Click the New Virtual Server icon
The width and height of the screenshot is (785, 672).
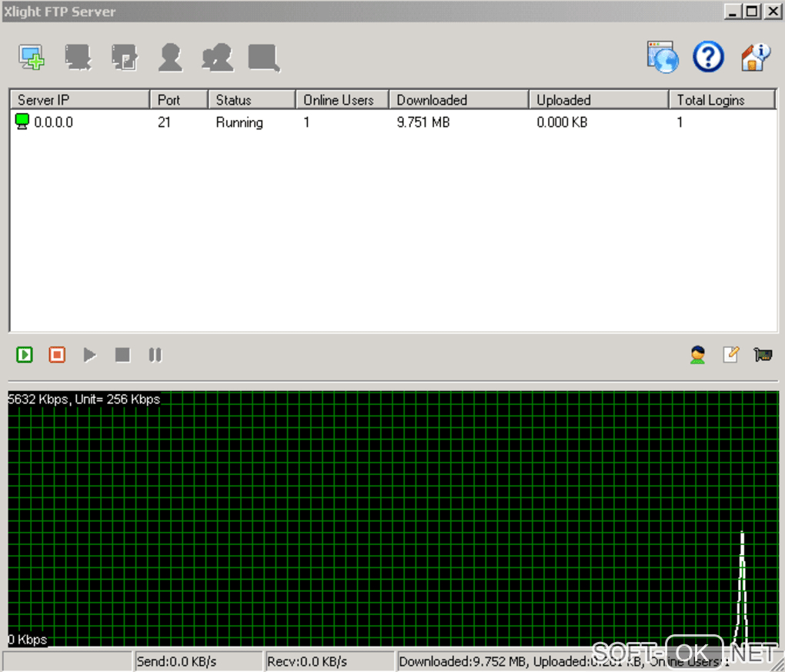[32, 58]
